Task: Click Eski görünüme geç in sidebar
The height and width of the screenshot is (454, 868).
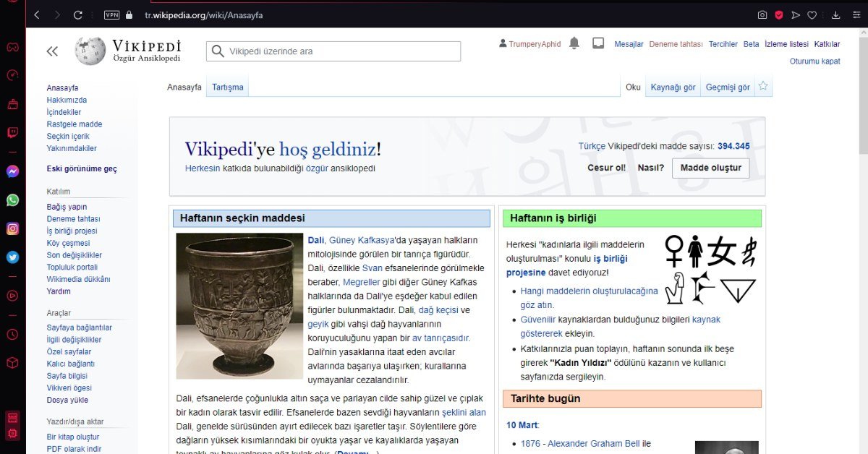Action: click(x=82, y=169)
